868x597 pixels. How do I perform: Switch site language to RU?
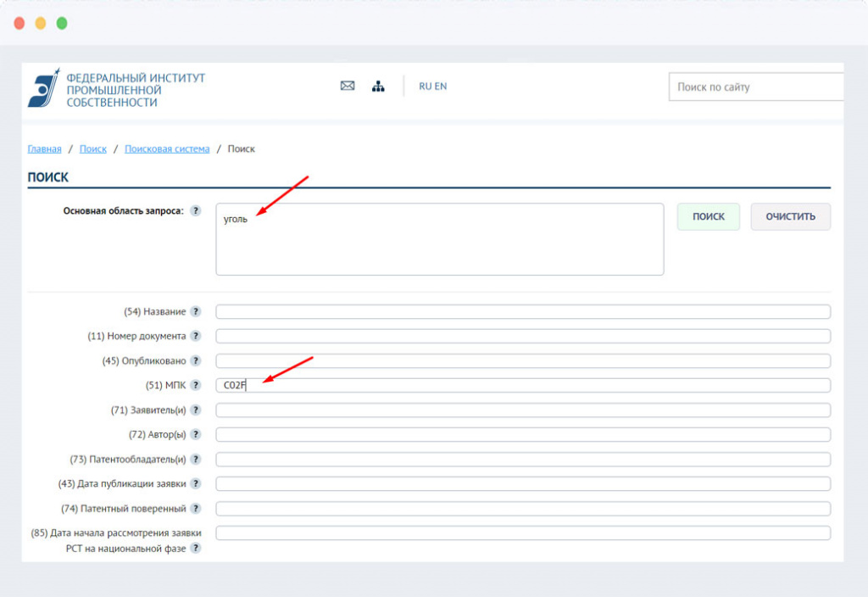click(426, 86)
